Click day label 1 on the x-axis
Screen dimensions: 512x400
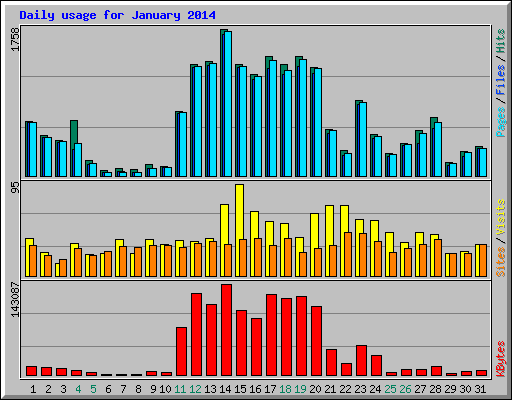tap(33, 389)
